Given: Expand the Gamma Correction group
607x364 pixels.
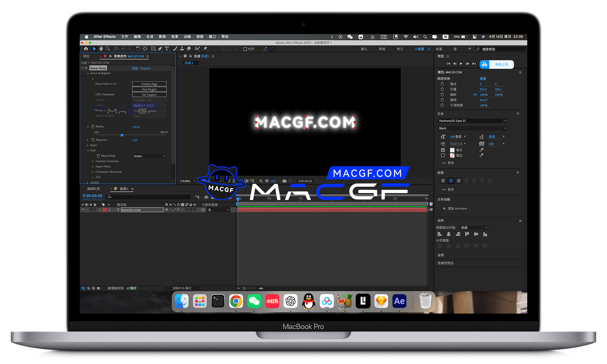Looking at the screenshot, I should coord(93,161).
